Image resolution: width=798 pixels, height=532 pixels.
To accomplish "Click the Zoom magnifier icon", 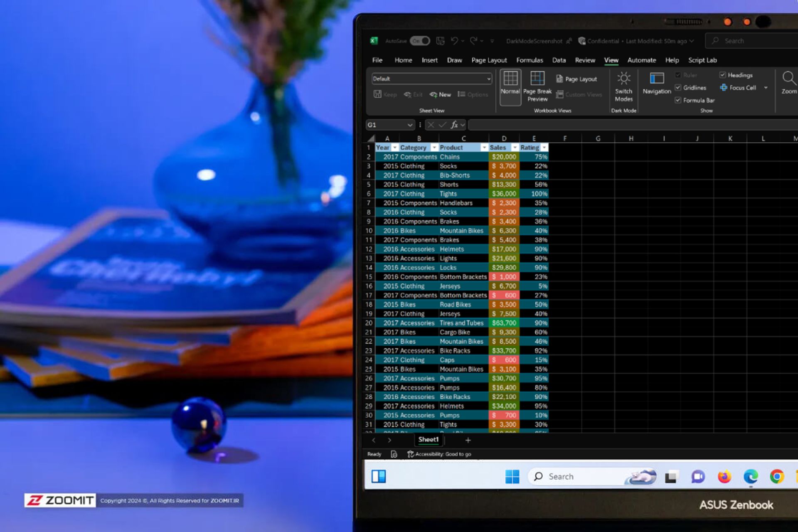I will [x=788, y=78].
